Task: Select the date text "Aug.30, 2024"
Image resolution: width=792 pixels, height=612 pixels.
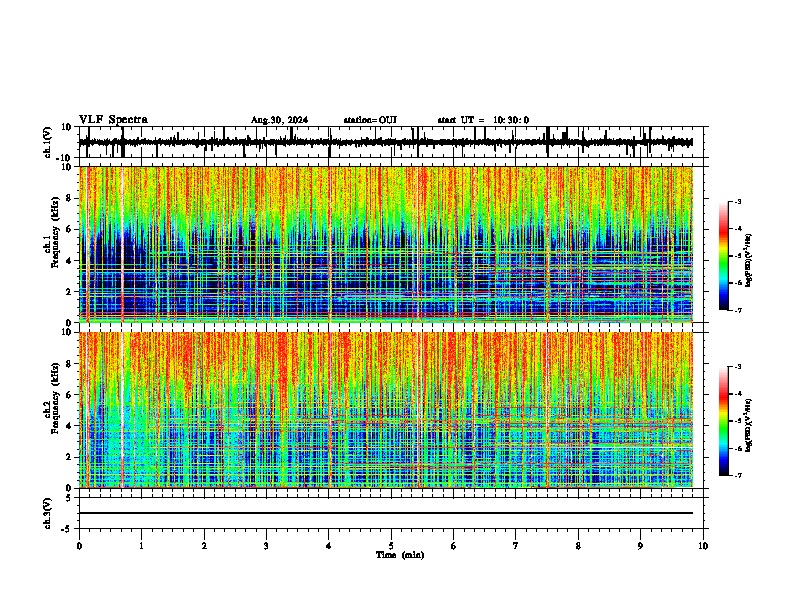Action: (279, 120)
